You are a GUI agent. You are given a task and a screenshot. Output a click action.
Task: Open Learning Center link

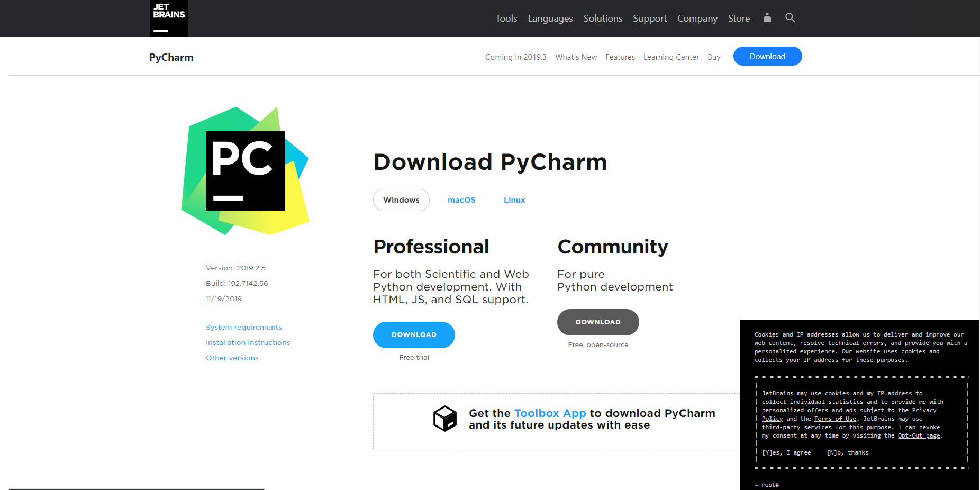coord(671,57)
